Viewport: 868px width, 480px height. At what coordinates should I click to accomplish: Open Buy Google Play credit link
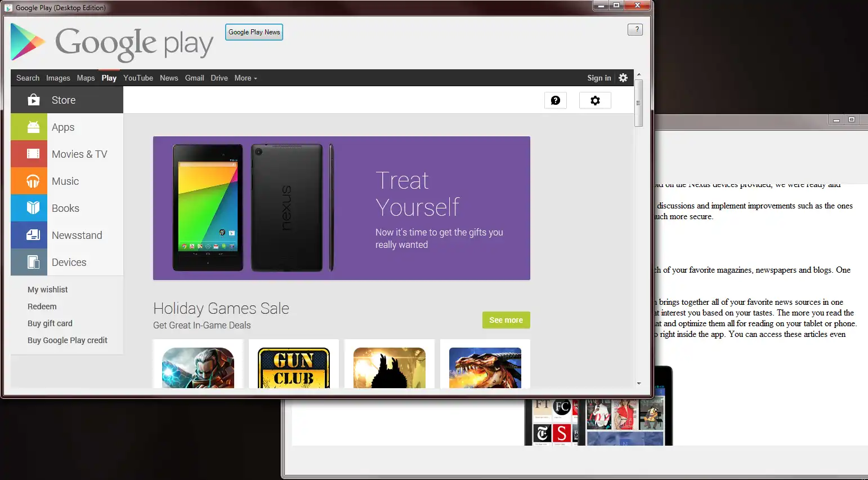tap(68, 340)
